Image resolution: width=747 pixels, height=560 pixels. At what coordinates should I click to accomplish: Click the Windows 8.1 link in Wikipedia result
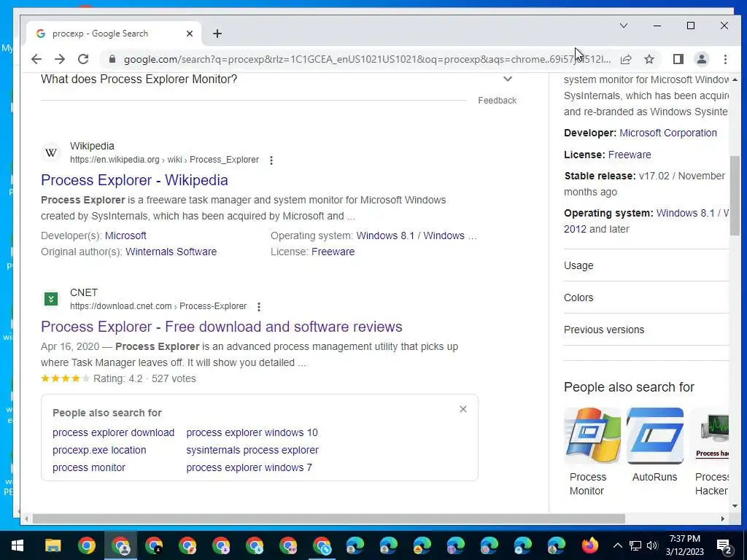385,236
